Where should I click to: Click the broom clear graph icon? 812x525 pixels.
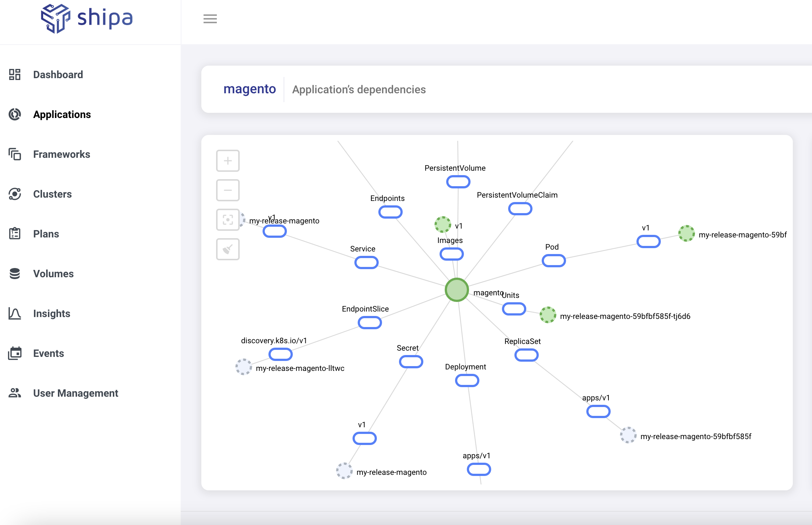228,249
